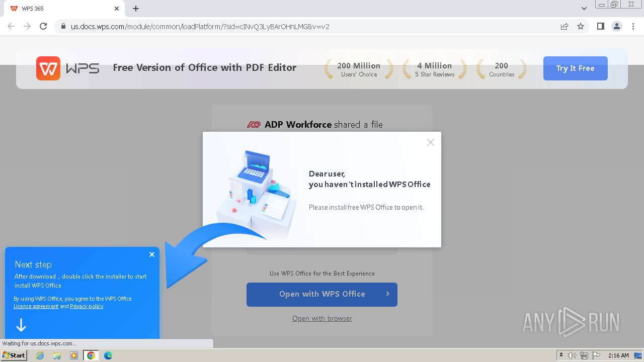Switch to the WPS 365 tab
Viewport: 644px width, 362px height.
tap(64, 9)
